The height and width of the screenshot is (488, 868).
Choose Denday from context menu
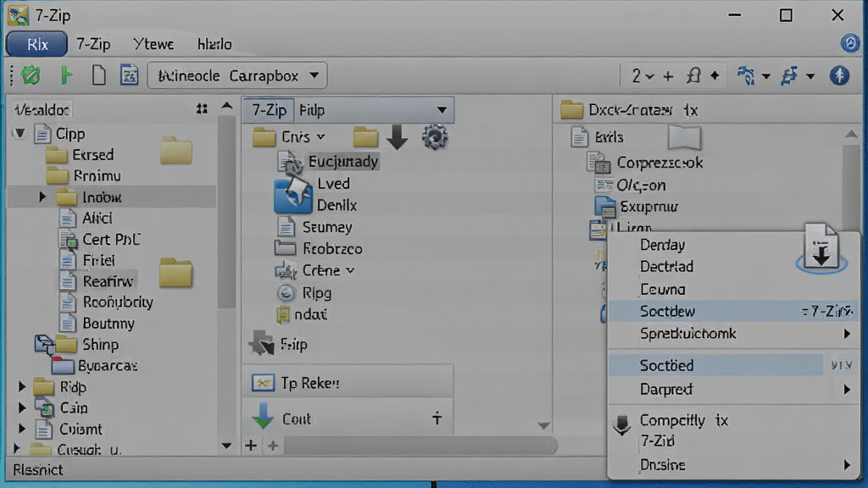coord(662,245)
